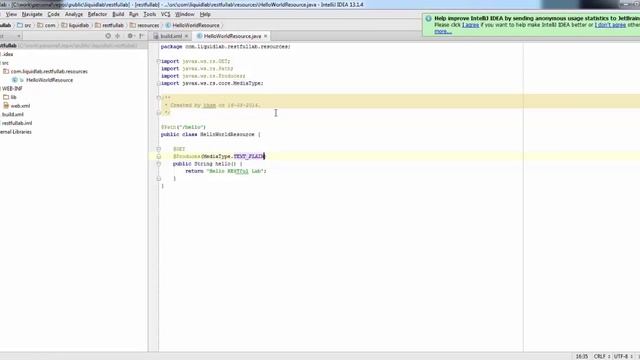Open Project panel settings gear
This screenshot has height=360, width=640.
tap(130, 36)
